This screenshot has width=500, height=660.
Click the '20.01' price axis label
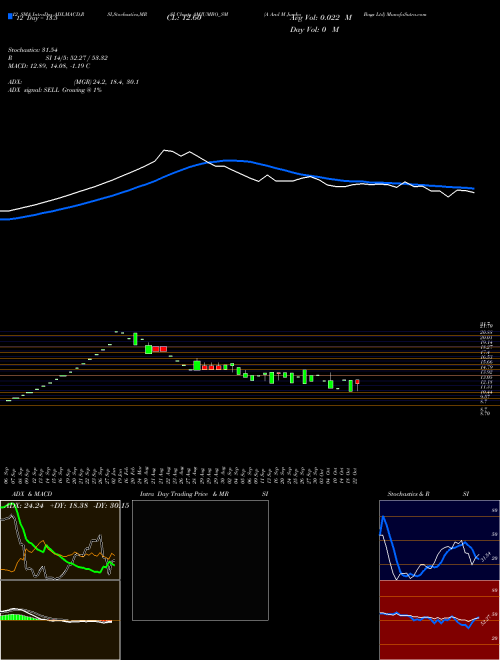click(486, 338)
